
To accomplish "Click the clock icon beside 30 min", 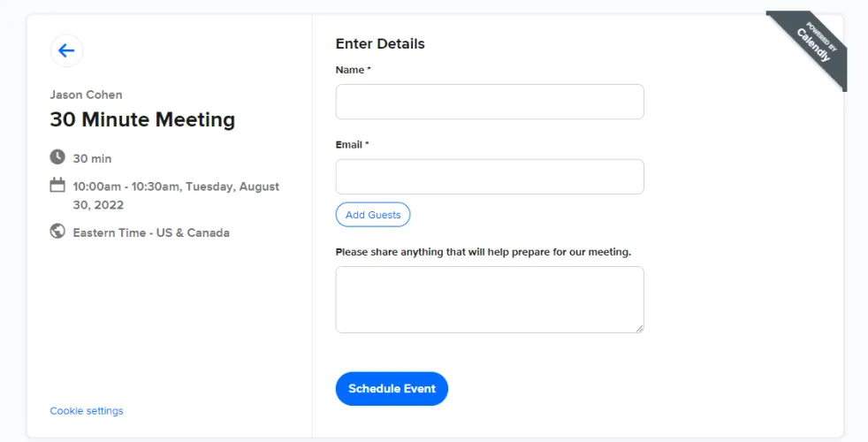I will [57, 157].
